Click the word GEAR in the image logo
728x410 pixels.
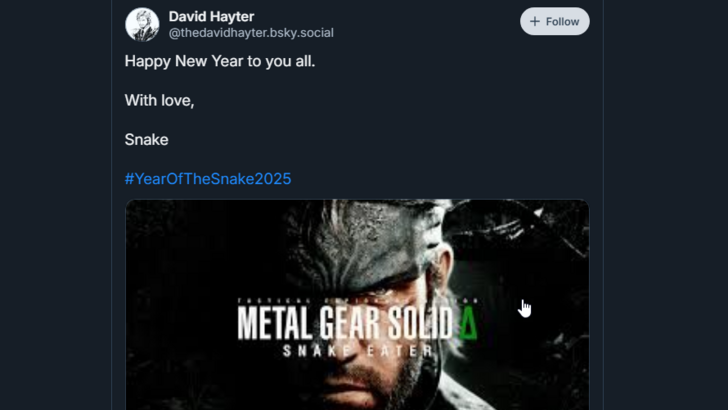[349, 324]
